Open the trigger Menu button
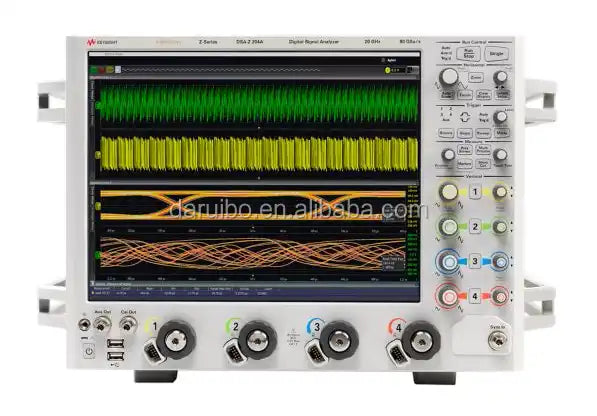The height and width of the screenshot is (416, 597). 501,133
